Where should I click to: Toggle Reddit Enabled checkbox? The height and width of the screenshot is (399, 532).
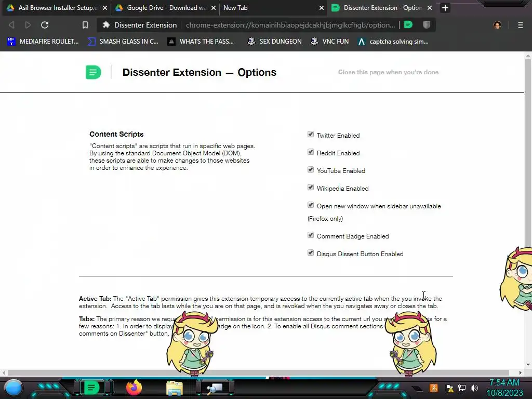(x=311, y=152)
